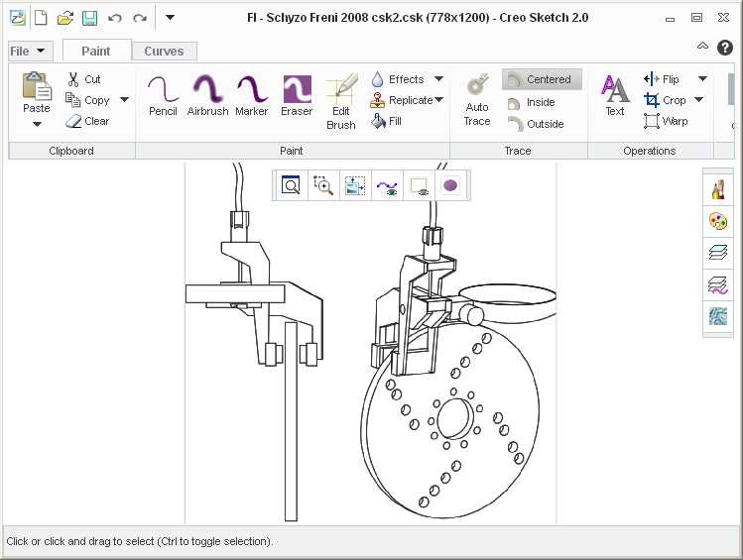The image size is (743, 560).
Task: Click the Crop operation
Action: point(666,100)
